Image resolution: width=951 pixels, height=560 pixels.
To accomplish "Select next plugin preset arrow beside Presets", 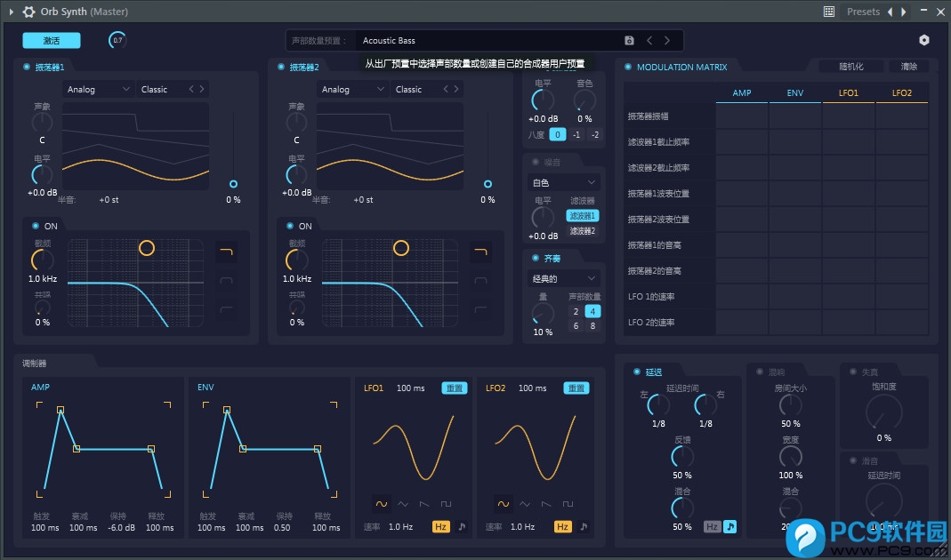I will tap(904, 12).
